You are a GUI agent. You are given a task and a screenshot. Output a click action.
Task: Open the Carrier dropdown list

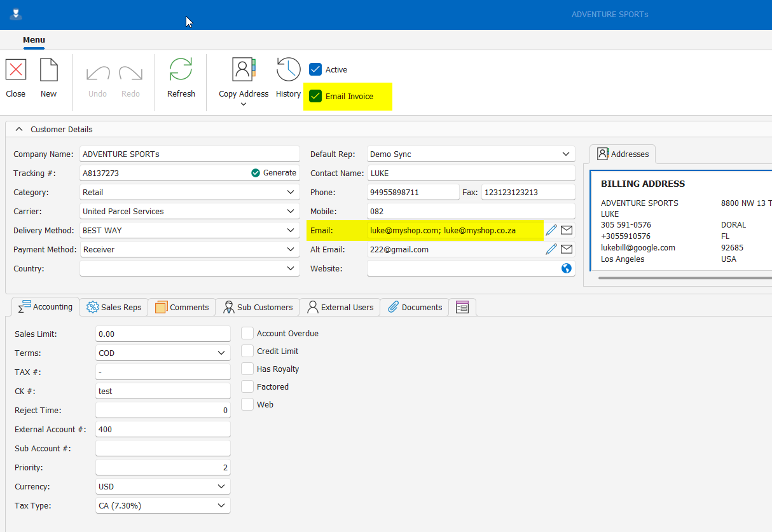291,211
